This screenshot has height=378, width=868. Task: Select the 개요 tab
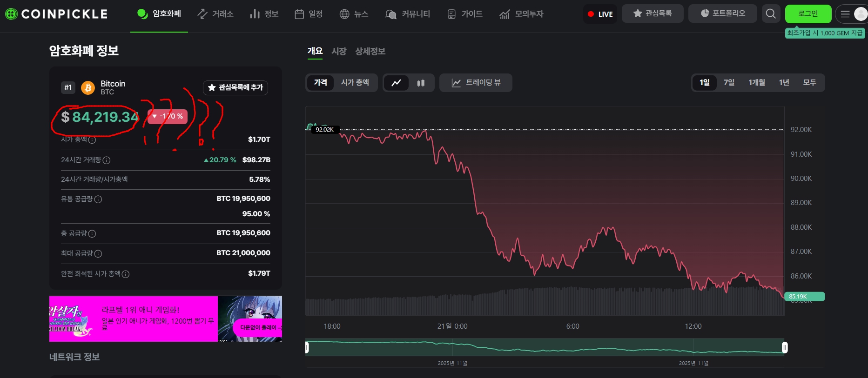[x=315, y=51]
